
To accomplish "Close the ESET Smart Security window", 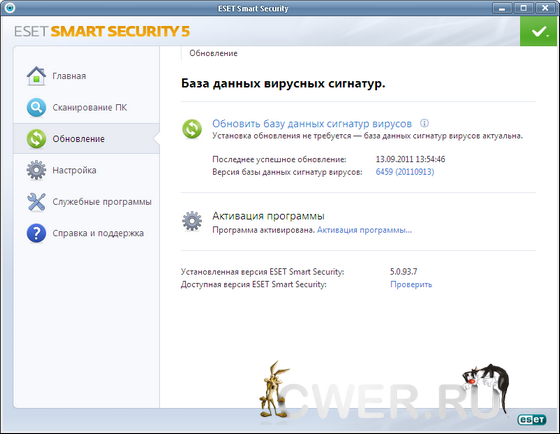I will [x=545, y=8].
